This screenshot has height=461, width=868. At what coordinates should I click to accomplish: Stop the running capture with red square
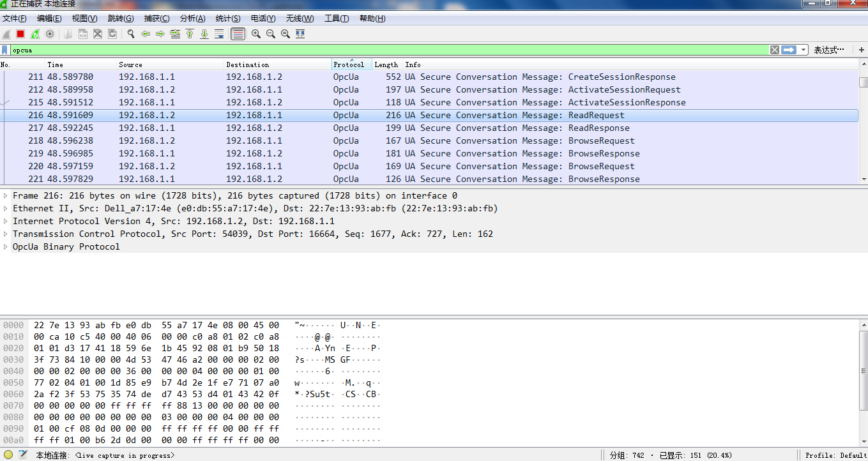point(20,34)
